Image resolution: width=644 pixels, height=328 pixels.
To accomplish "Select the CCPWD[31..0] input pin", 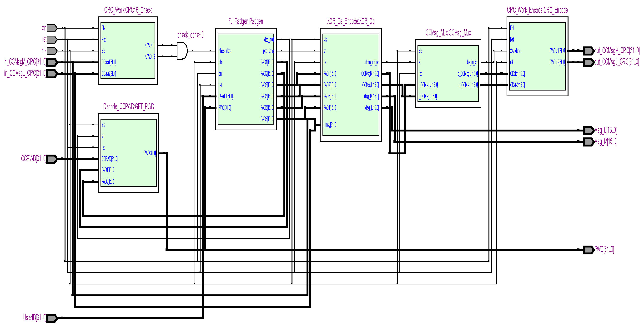I will point(52,159).
